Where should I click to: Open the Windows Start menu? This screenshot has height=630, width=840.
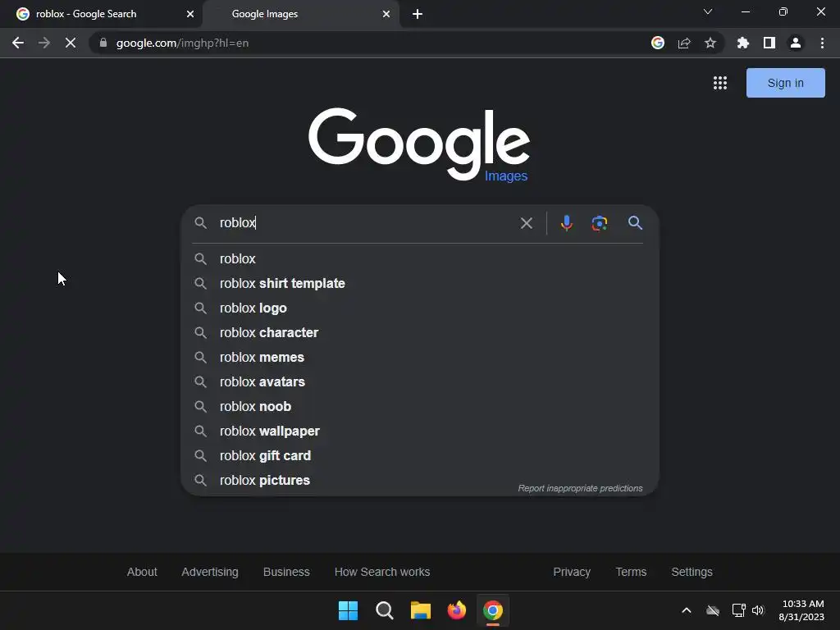click(348, 610)
